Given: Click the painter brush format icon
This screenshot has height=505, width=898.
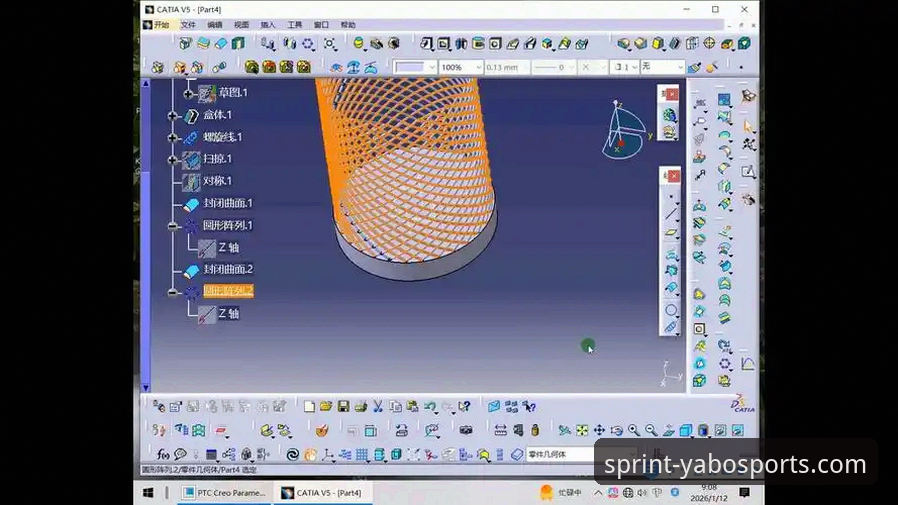Looking at the screenshot, I should tap(695, 67).
